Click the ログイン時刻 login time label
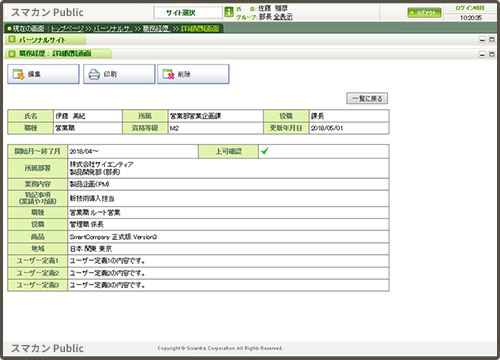500x360 pixels. pos(470,8)
